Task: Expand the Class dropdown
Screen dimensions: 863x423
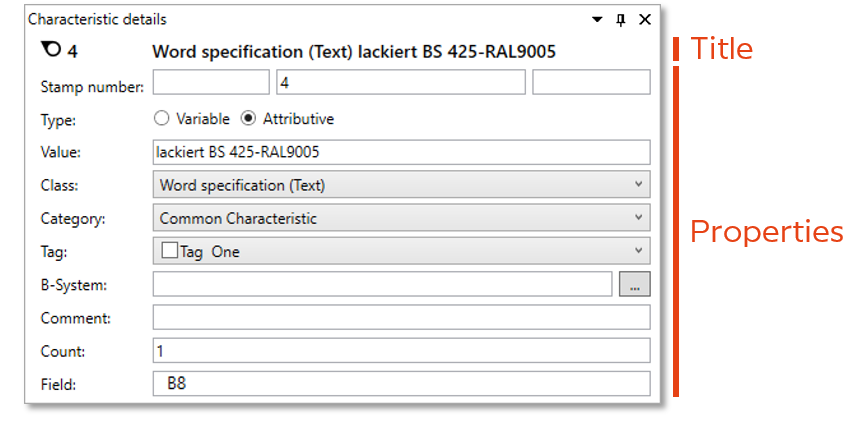Action: pos(639,185)
